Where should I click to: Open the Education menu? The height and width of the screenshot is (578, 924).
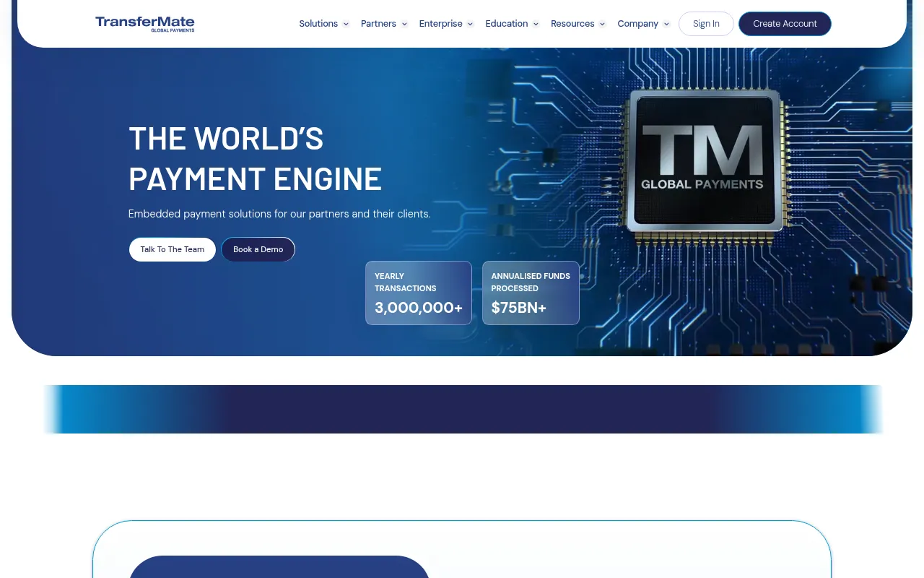pyautogui.click(x=506, y=24)
